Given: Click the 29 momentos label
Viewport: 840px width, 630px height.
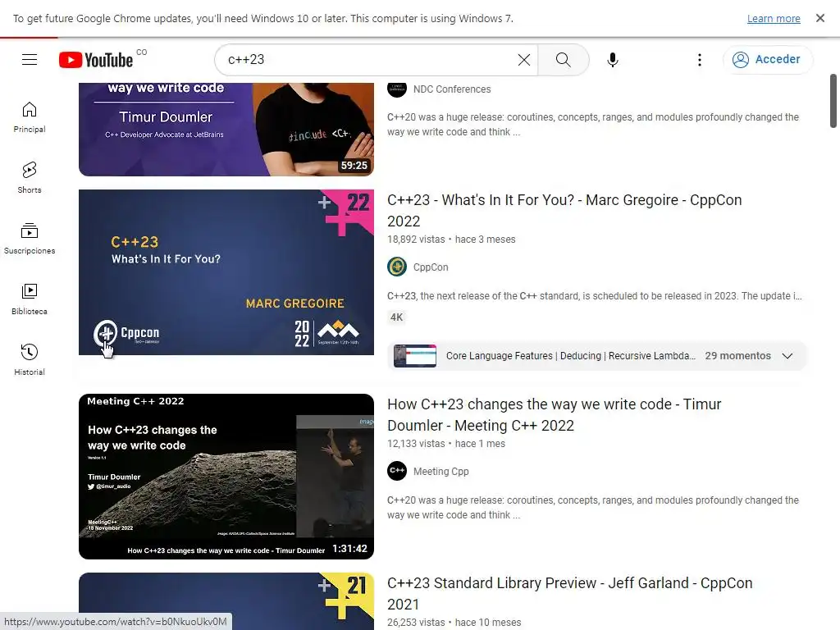Looking at the screenshot, I should pyautogui.click(x=737, y=356).
